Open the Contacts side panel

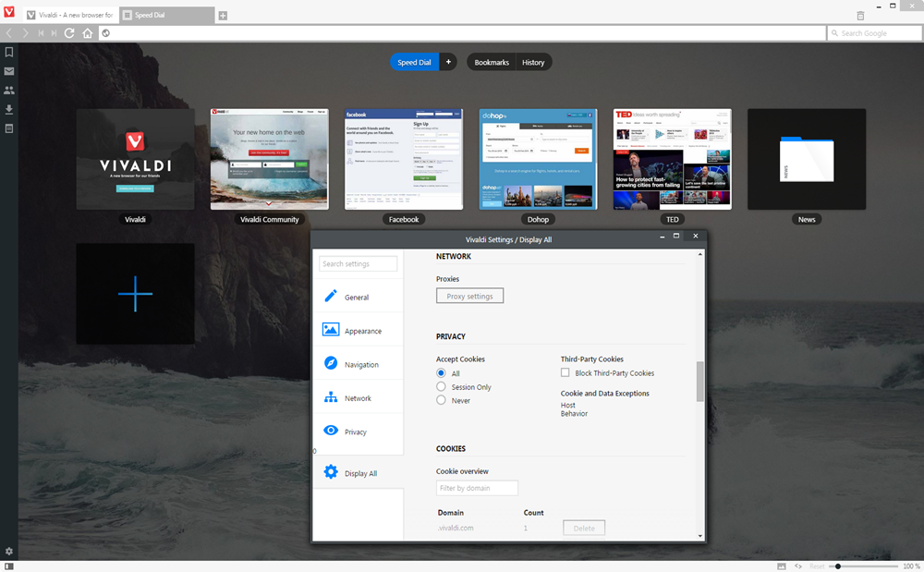tap(9, 91)
